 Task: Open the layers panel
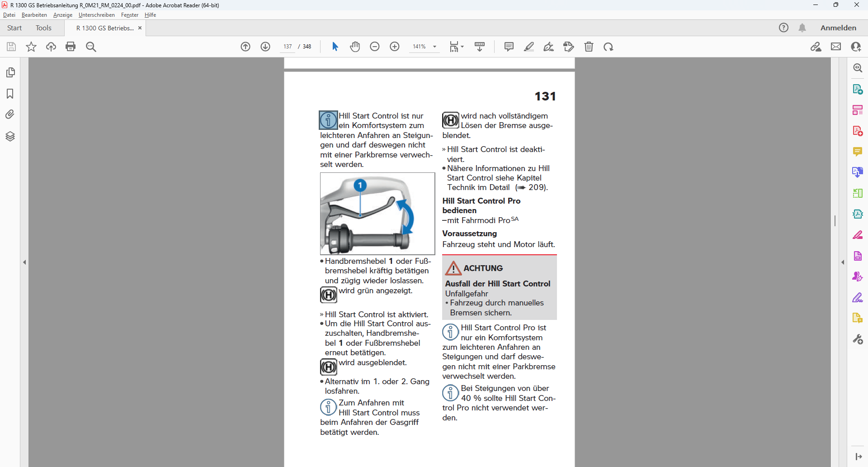coord(10,136)
